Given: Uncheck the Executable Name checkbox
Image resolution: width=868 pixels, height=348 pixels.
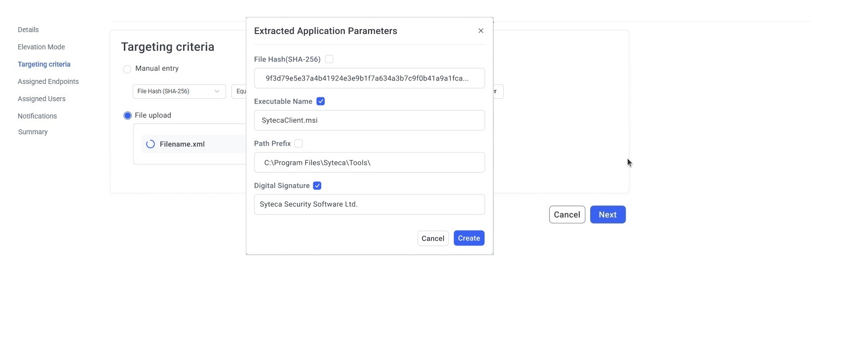Looking at the screenshot, I should 321,101.
